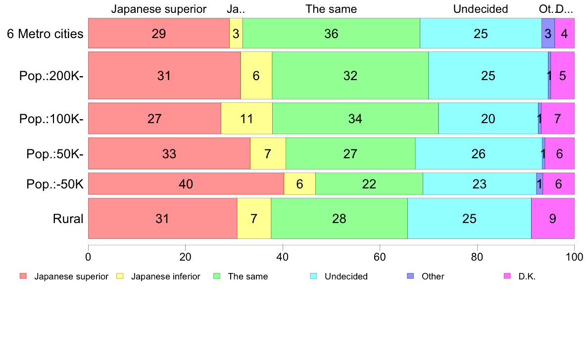Click the Pop.:200K- cyan segment showing 25
Image resolution: width=588 pixels, height=364 pixels.
coord(488,75)
